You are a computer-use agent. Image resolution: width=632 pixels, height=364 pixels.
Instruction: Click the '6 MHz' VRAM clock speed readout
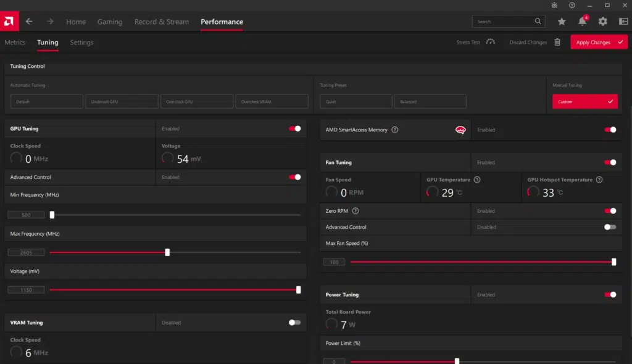pos(36,353)
